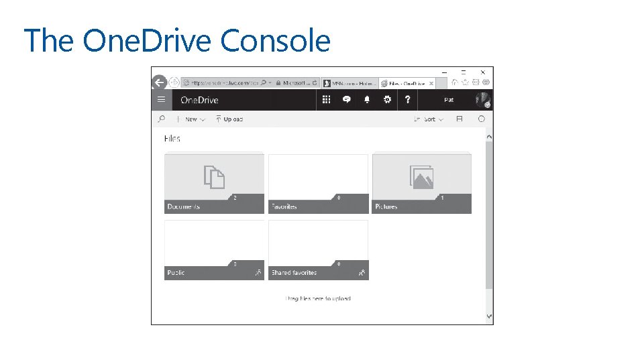Click the search magnifier in OneDrive toolbar
This screenshot has height=362, width=644.
point(162,119)
